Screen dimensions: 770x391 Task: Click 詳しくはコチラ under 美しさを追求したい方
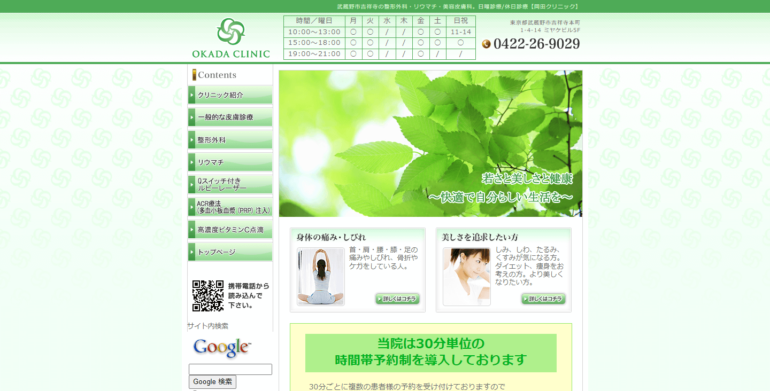543,299
